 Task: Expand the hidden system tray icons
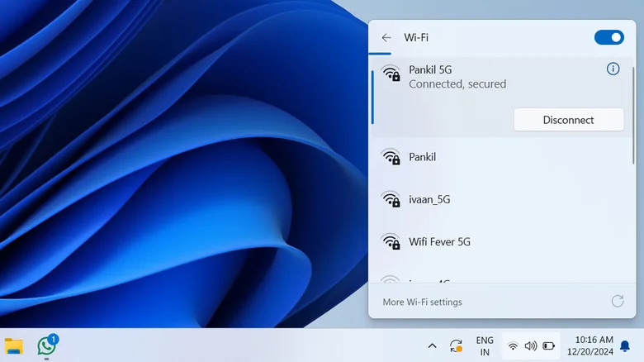click(432, 345)
